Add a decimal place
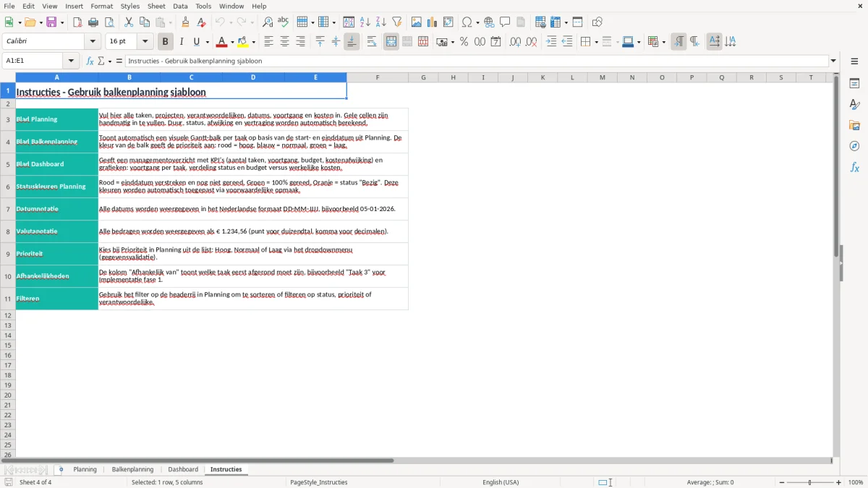This screenshot has height=488, width=868. point(515,42)
